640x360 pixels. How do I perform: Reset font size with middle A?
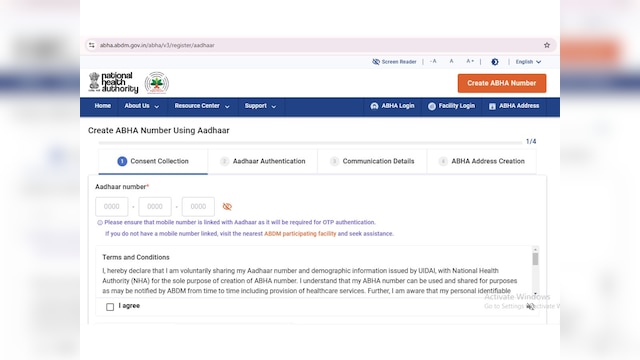(451, 61)
